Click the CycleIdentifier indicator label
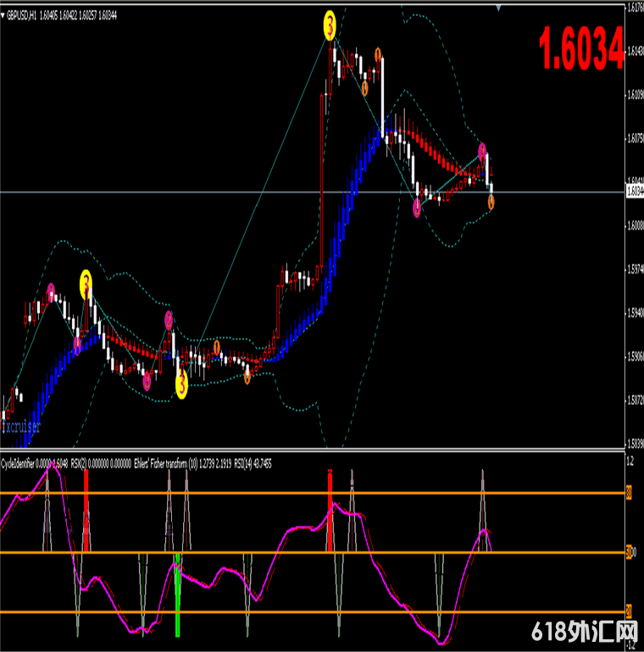This screenshot has height=652, width=644. (x=18, y=464)
